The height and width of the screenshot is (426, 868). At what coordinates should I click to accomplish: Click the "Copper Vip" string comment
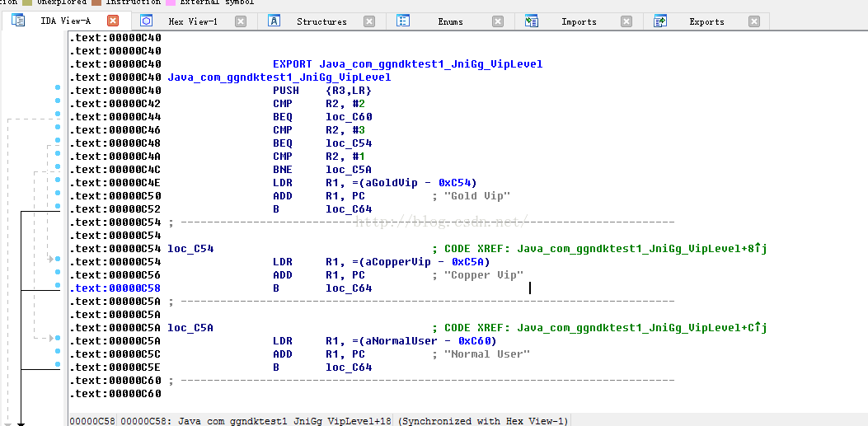(x=484, y=275)
